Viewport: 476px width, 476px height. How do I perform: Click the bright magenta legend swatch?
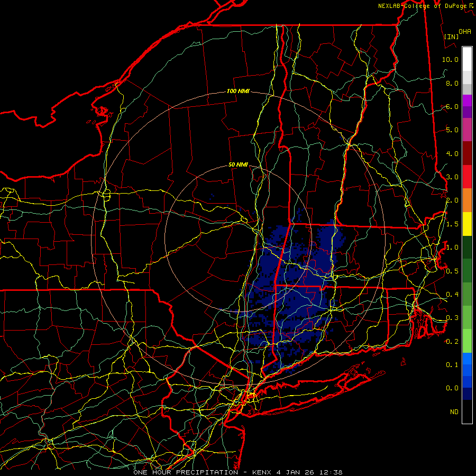[467, 100]
